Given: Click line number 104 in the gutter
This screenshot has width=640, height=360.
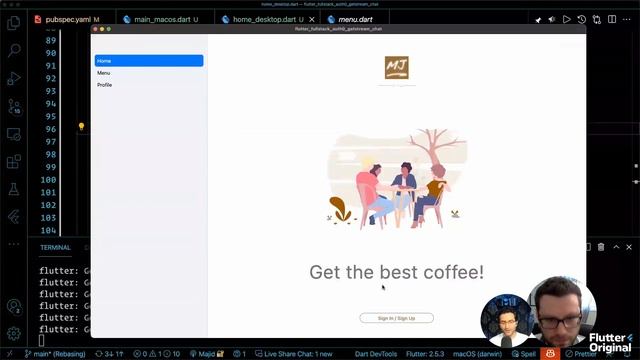Looking at the screenshot, I should (48, 230).
